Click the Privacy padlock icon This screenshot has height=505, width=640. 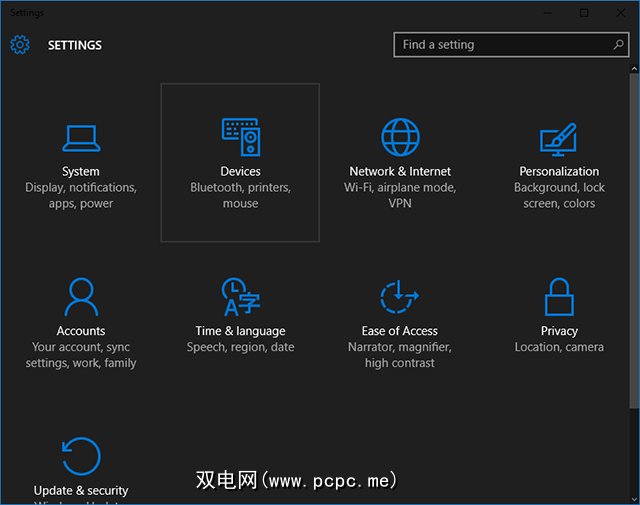[559, 297]
